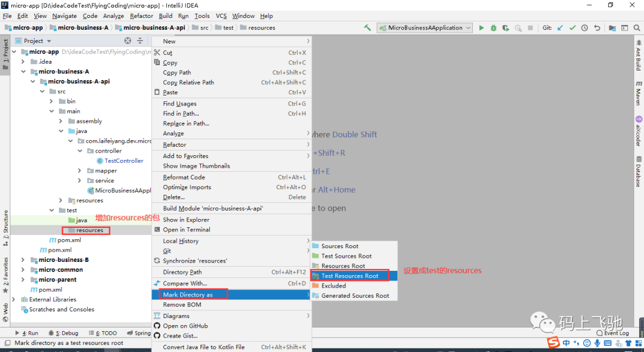Open the MicroBusinessAApplication run configuration dropdown
Viewport: 644px width, 352px height.
click(425, 28)
